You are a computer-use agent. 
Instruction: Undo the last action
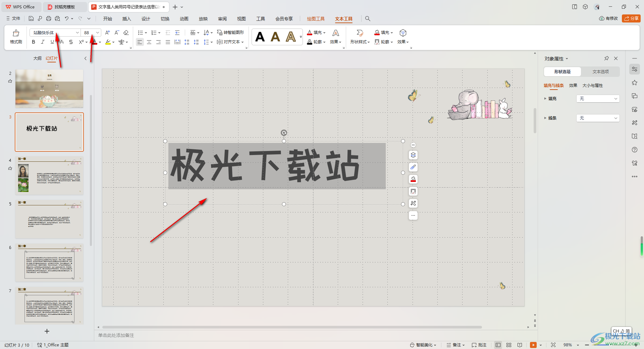pos(67,18)
